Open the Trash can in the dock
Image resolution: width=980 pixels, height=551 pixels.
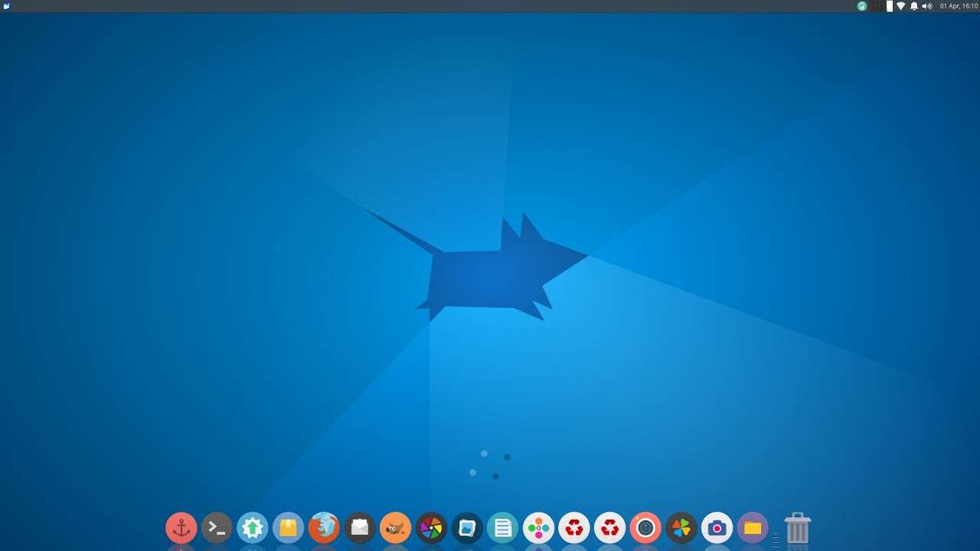(x=798, y=528)
